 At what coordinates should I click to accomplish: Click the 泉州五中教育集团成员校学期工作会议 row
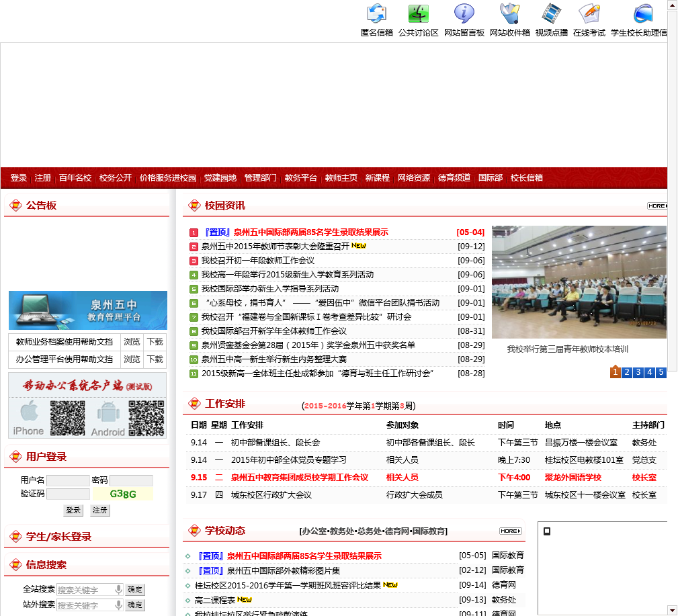[425, 478]
